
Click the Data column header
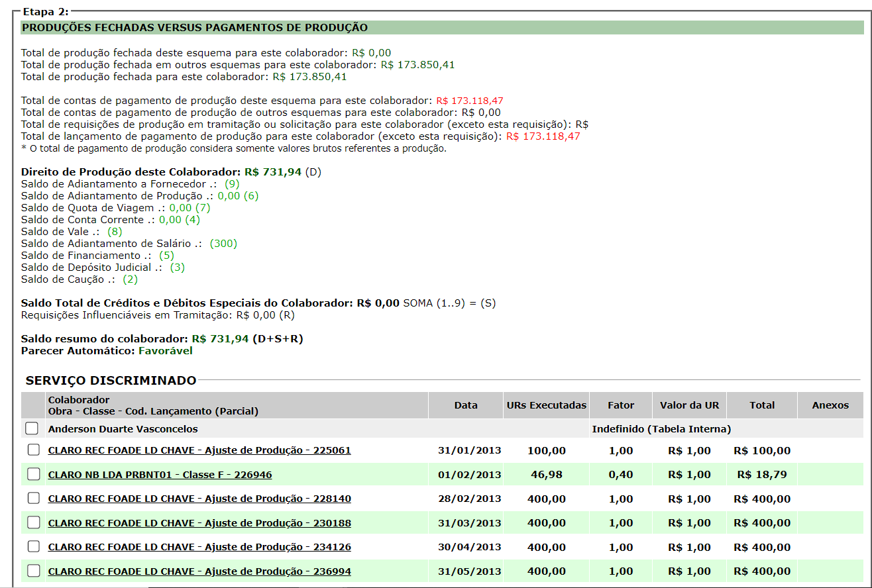click(466, 405)
